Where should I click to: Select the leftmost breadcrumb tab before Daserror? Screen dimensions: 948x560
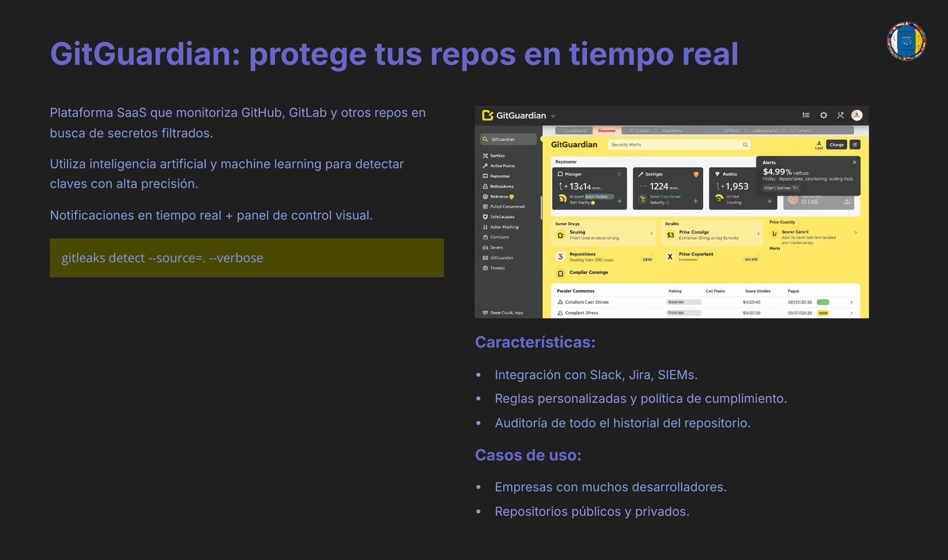point(574,131)
